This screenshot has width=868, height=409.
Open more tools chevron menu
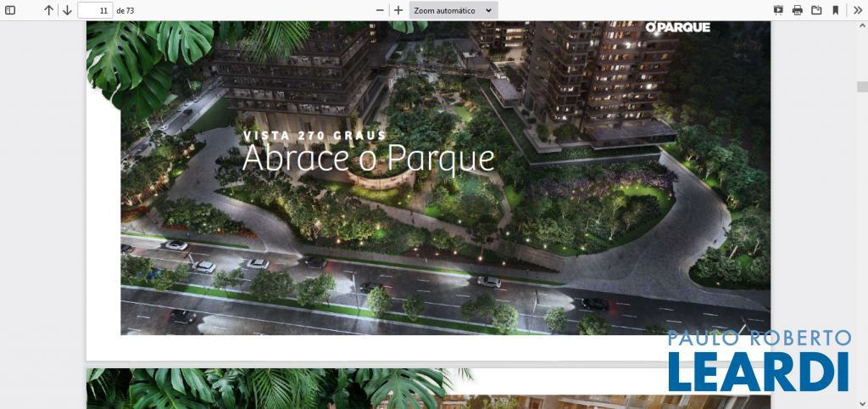(858, 10)
